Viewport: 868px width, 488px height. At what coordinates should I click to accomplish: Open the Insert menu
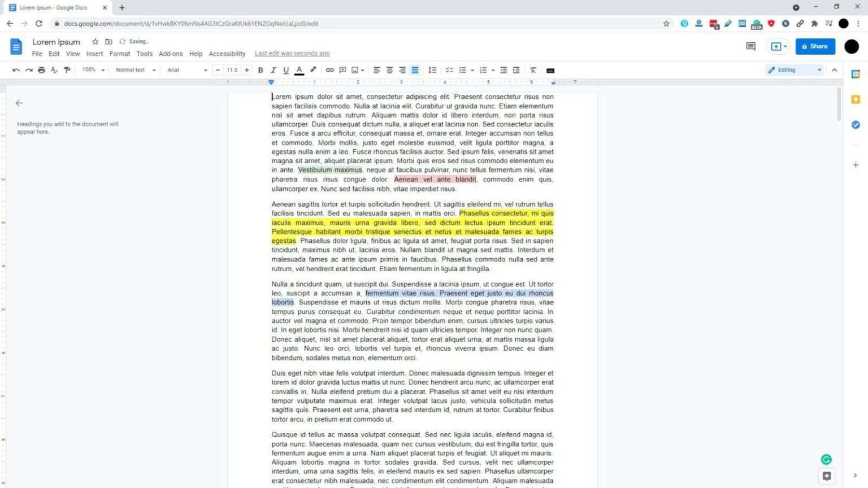tap(94, 53)
